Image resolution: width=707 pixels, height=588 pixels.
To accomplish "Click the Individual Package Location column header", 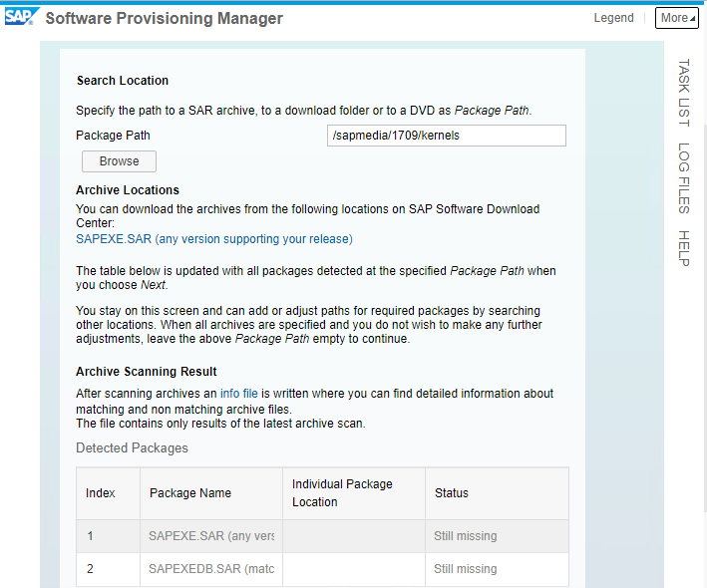I will [354, 493].
